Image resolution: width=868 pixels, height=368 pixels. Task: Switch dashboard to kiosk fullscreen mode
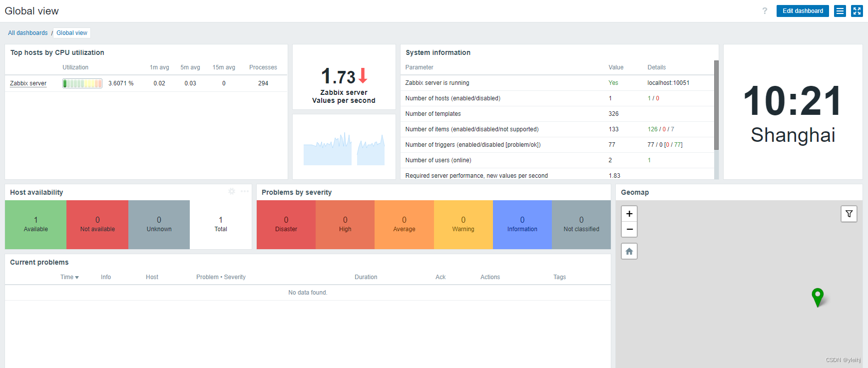click(857, 11)
